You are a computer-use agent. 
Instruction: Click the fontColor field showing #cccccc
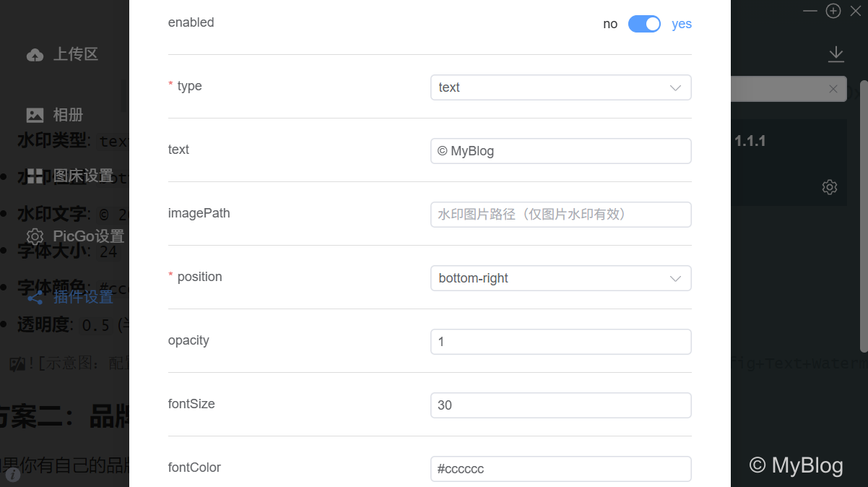click(560, 469)
